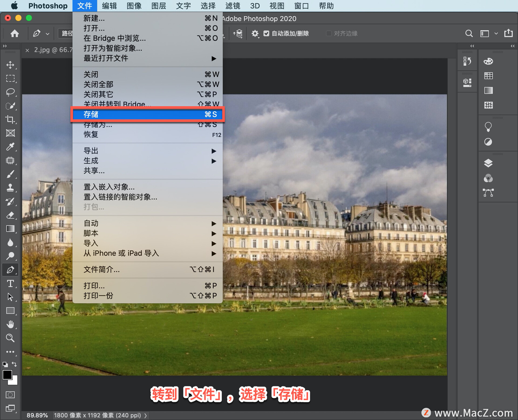Open the workspace switcher dropdown
Screen dimensions: 518x420
point(496,33)
